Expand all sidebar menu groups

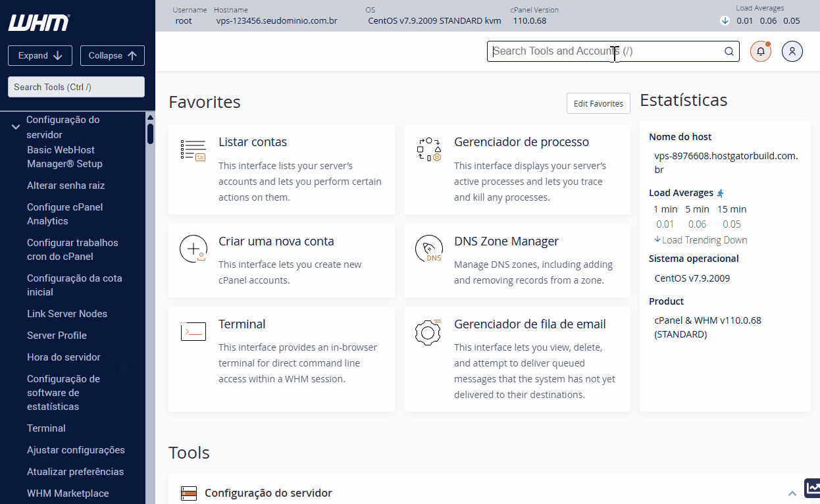coord(40,56)
